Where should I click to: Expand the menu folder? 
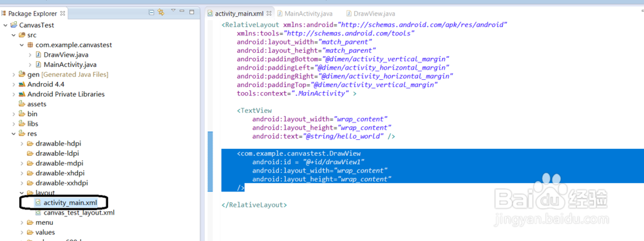pyautogui.click(x=21, y=222)
